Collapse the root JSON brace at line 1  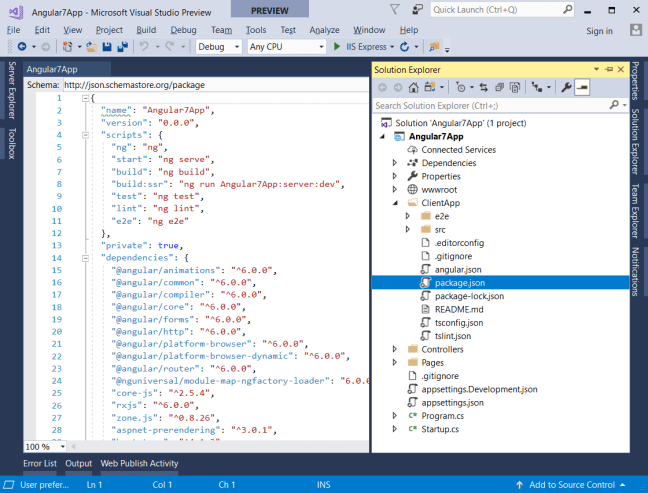(x=85, y=98)
